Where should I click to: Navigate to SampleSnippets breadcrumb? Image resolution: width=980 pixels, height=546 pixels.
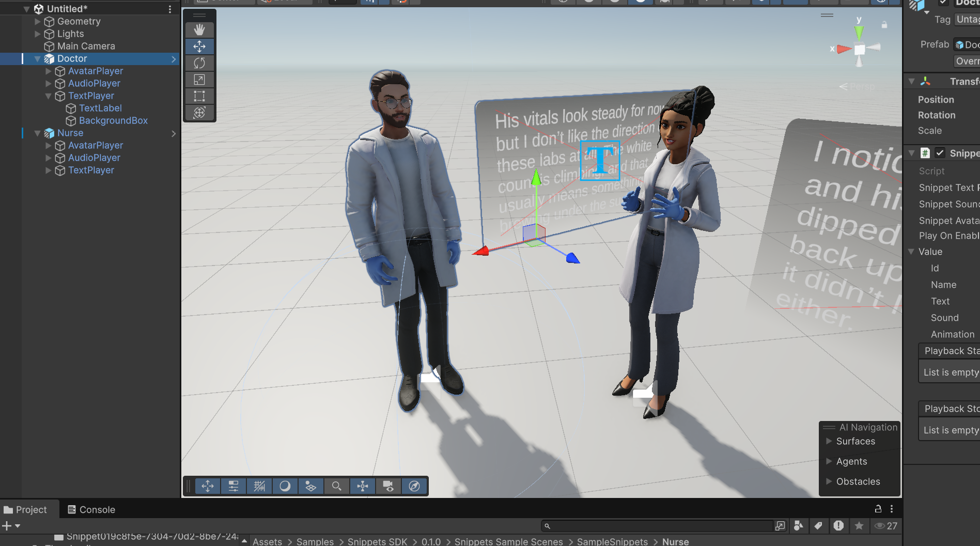(612, 541)
